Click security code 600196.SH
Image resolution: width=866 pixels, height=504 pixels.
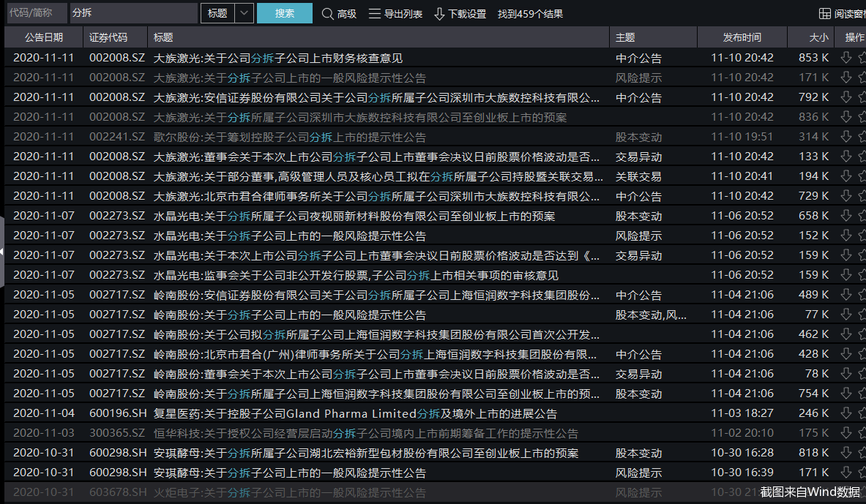tap(118, 413)
